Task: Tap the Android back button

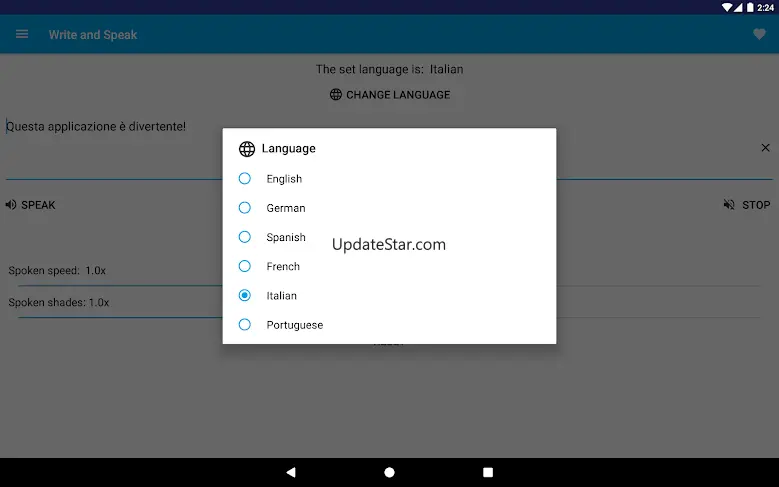Action: click(x=291, y=472)
